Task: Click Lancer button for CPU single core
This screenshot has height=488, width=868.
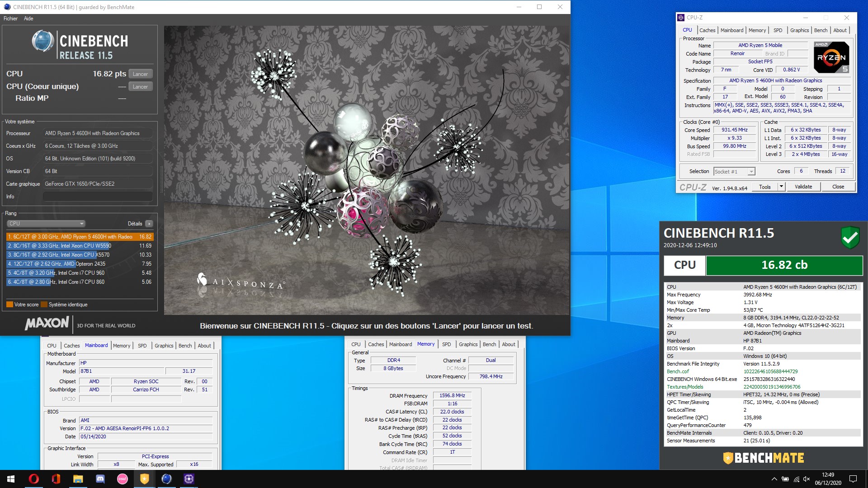Action: (140, 86)
